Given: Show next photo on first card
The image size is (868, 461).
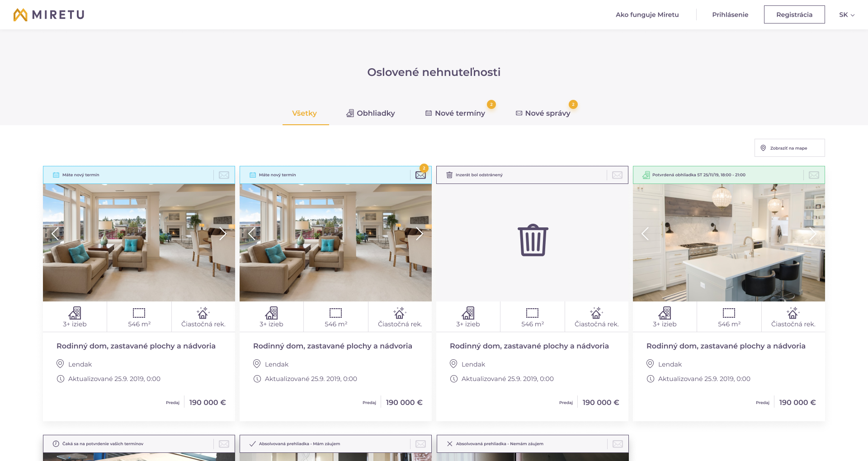Looking at the screenshot, I should (x=223, y=234).
